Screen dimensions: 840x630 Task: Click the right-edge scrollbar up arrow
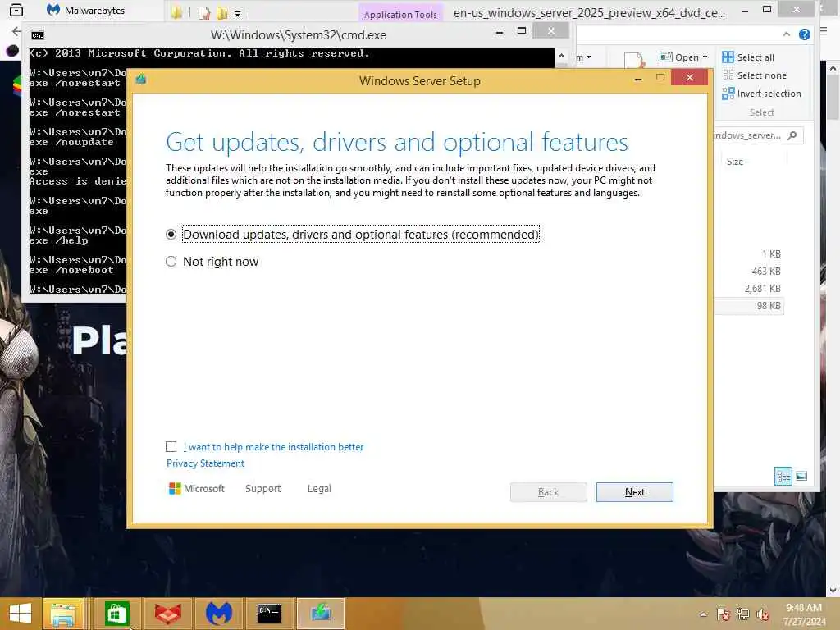click(833, 69)
